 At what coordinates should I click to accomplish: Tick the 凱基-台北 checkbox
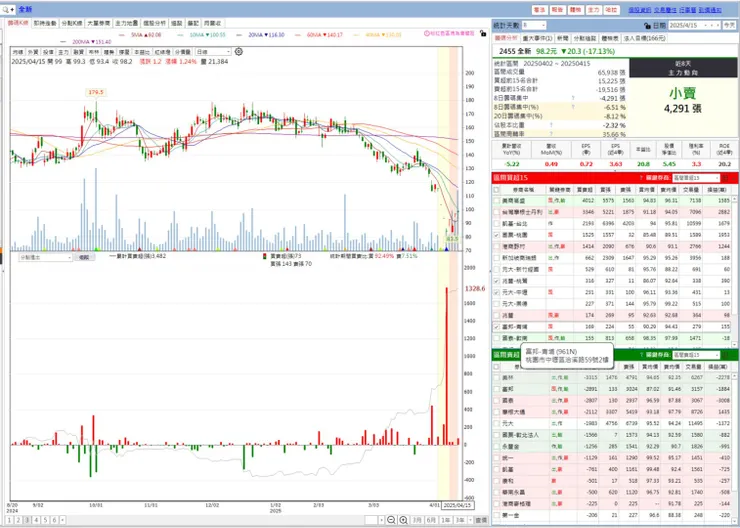(496, 224)
